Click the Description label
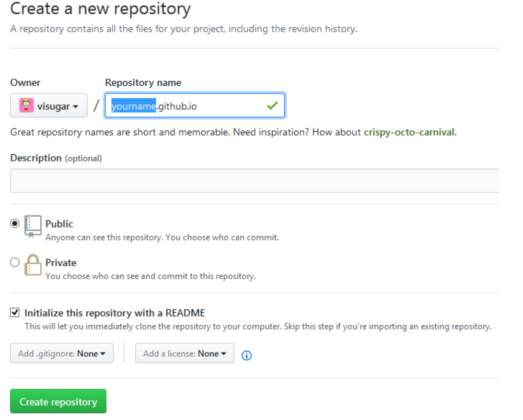This screenshot has height=420, width=523. [36, 158]
